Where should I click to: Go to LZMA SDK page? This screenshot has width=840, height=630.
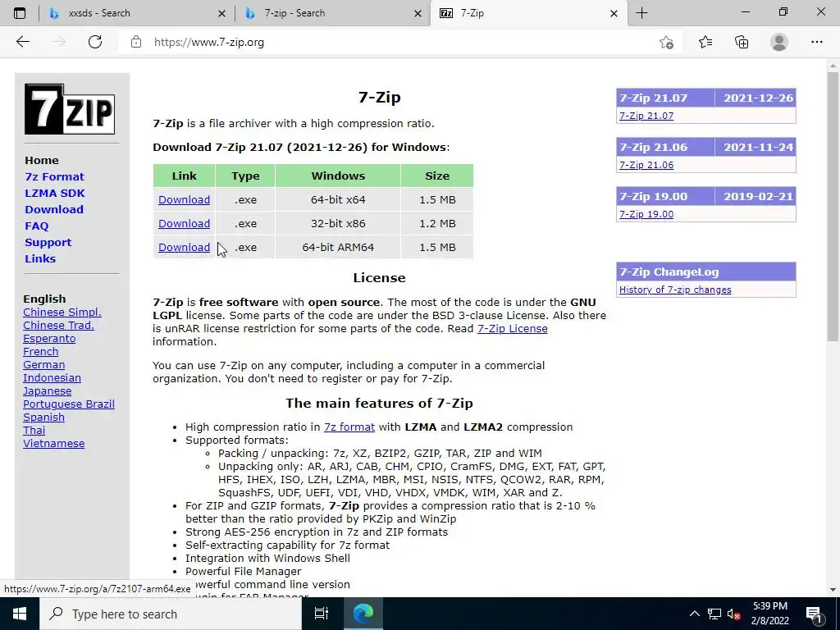pos(55,193)
